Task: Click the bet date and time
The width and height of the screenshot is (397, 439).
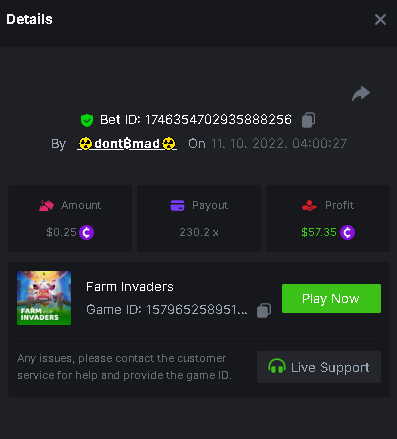Action: point(279,144)
